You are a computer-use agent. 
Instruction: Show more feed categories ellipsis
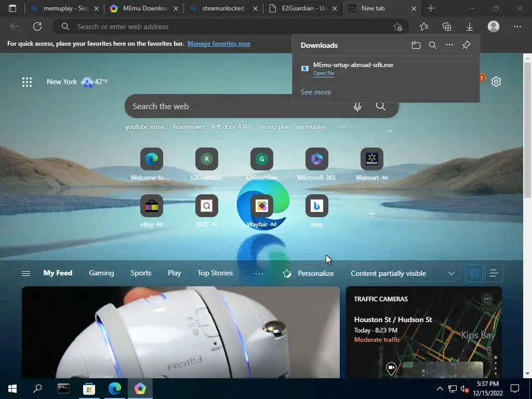click(x=259, y=273)
